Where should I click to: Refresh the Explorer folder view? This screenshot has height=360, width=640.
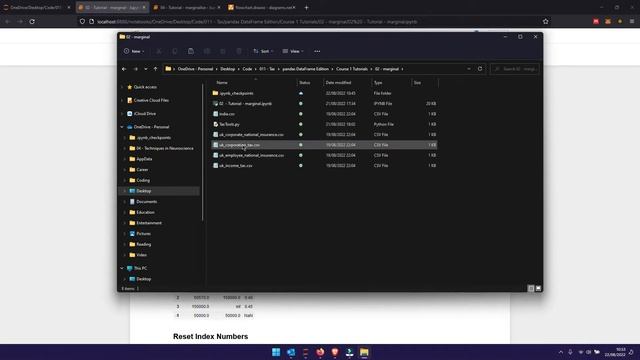pos(480,69)
